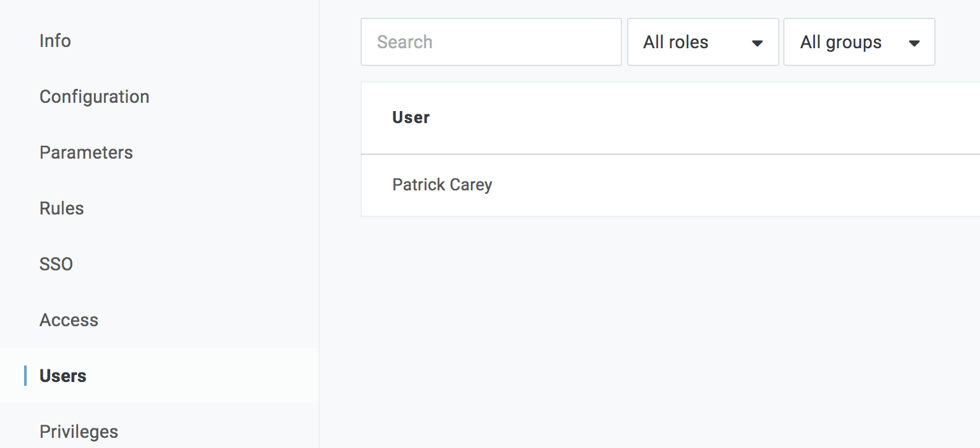Click the Search placeholder text
This screenshot has height=448, width=980.
pos(404,43)
